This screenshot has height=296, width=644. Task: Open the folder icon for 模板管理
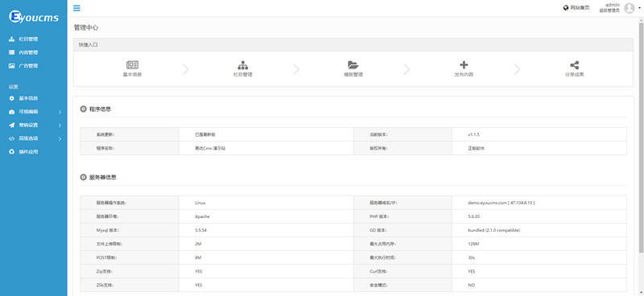[x=353, y=65]
